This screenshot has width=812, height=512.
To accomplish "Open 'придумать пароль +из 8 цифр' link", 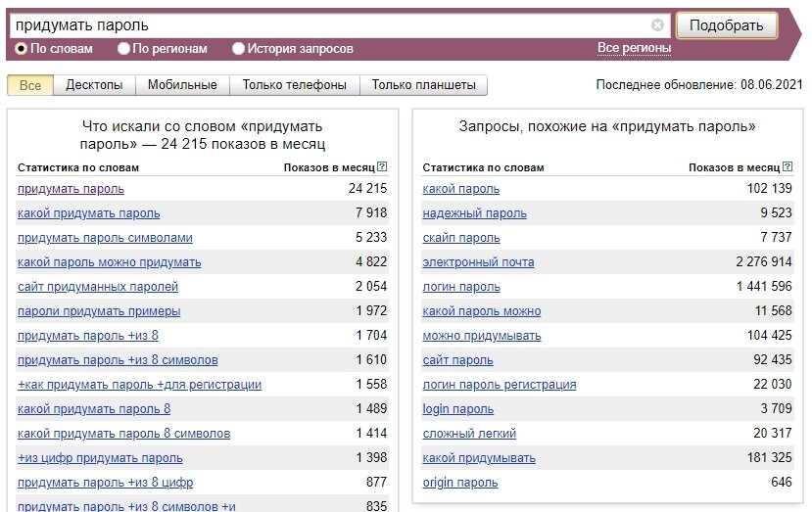I will (x=105, y=483).
